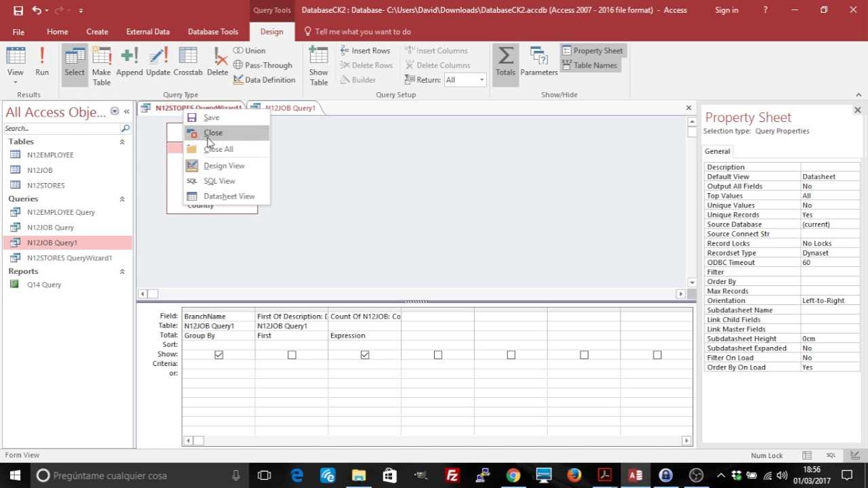Open the quick access toolbar customize arrow
Image resolution: width=868 pixels, height=488 pixels.
point(81,10)
